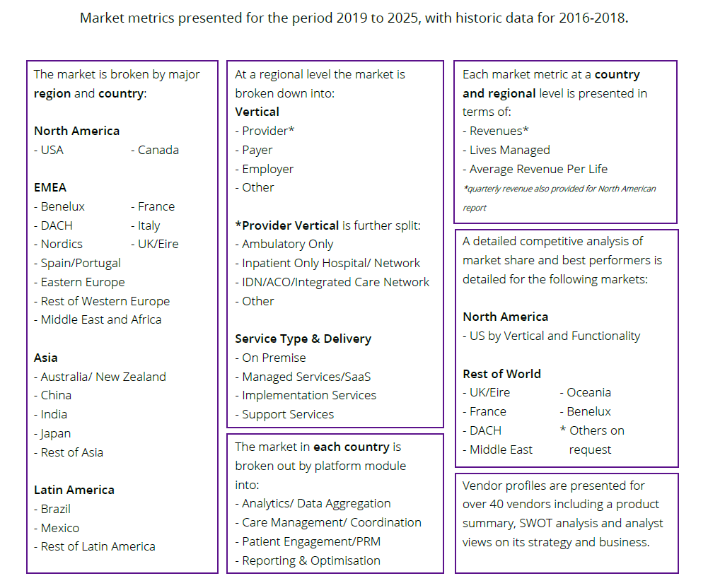708x588 pixels.
Task: Select Benelux under EMEA
Action: click(59, 206)
